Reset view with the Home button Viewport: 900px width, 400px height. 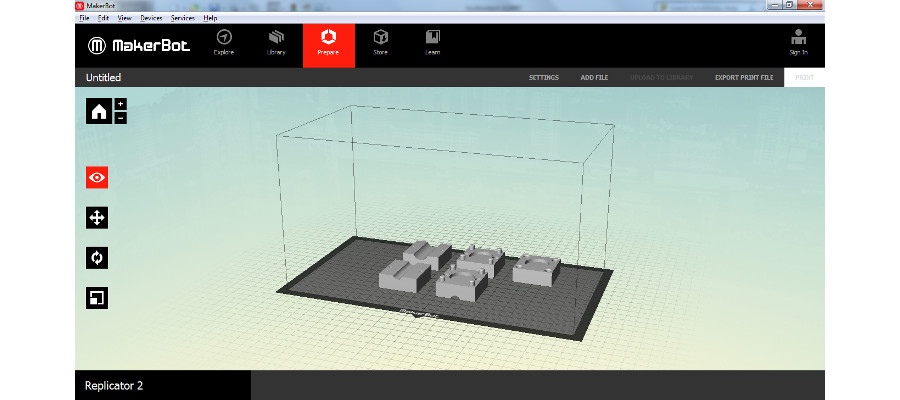pyautogui.click(x=99, y=111)
